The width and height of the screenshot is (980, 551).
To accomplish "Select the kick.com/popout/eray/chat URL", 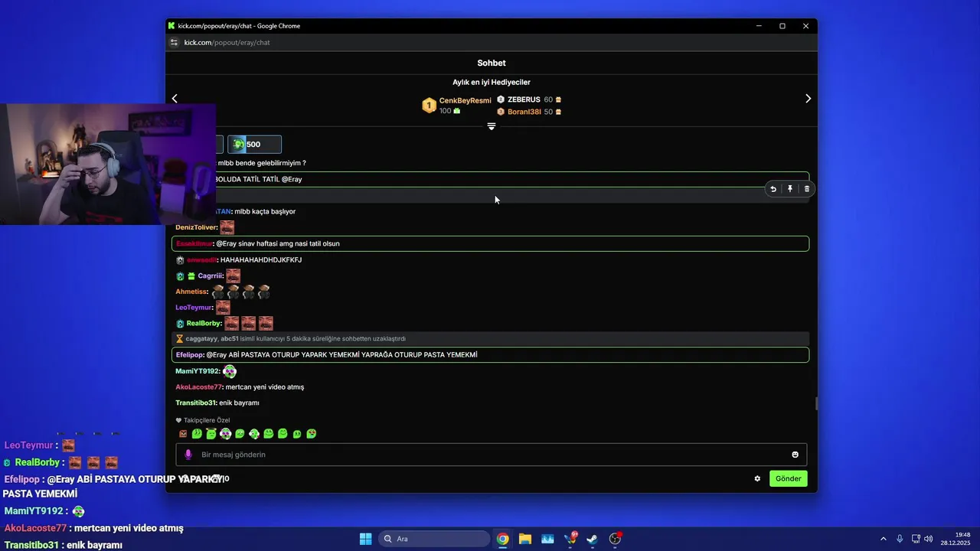I will pyautogui.click(x=227, y=43).
